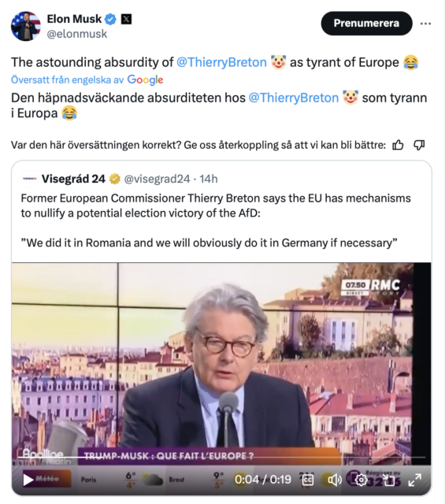The image size is (445, 504).
Task: Click the Visegrád 24 gold verified badge
Action: pos(115,179)
